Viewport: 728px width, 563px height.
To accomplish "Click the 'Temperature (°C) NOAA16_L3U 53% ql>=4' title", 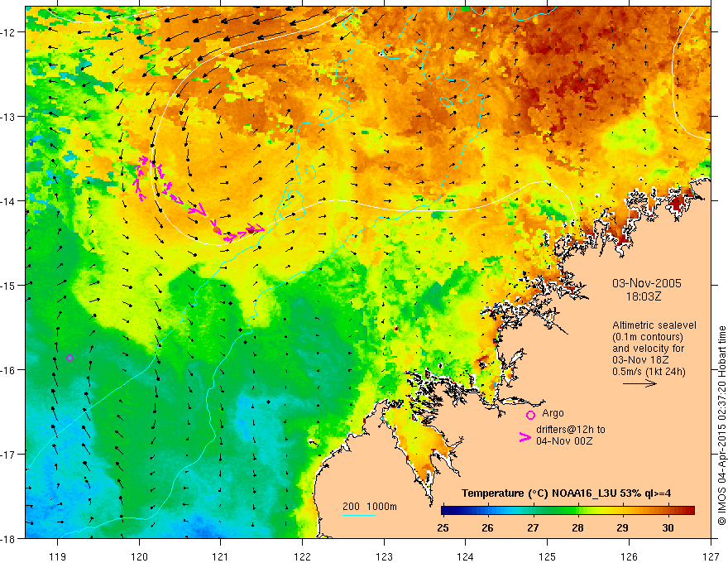I will [x=566, y=493].
